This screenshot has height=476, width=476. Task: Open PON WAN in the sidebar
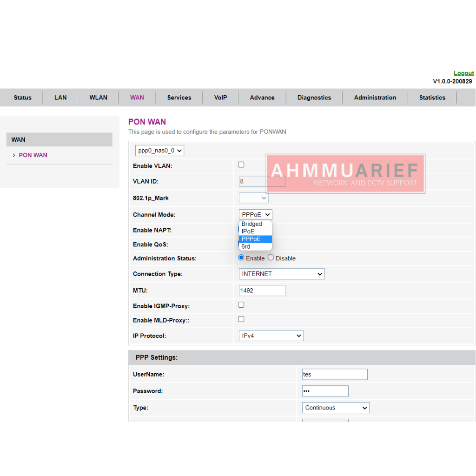pos(33,155)
